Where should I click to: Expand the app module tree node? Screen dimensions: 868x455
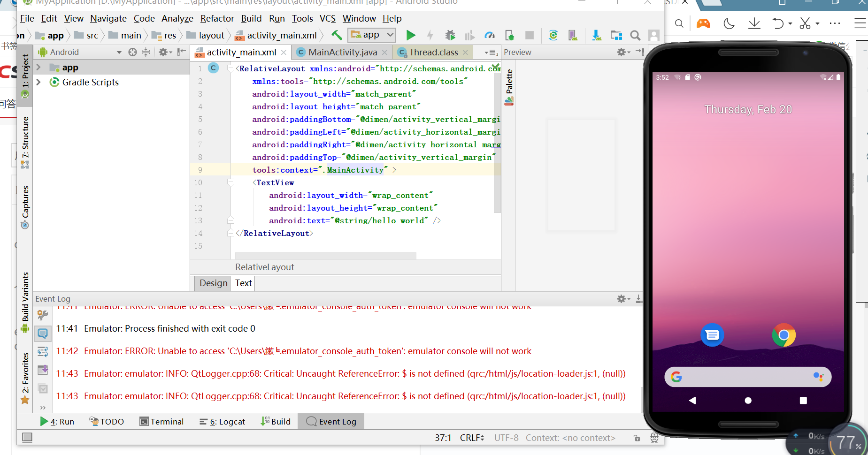pyautogui.click(x=38, y=68)
